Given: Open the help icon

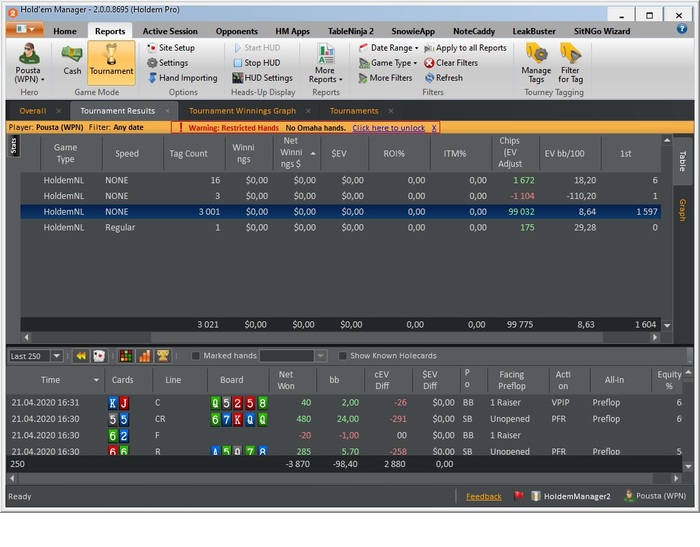Looking at the screenshot, I should (682, 29).
